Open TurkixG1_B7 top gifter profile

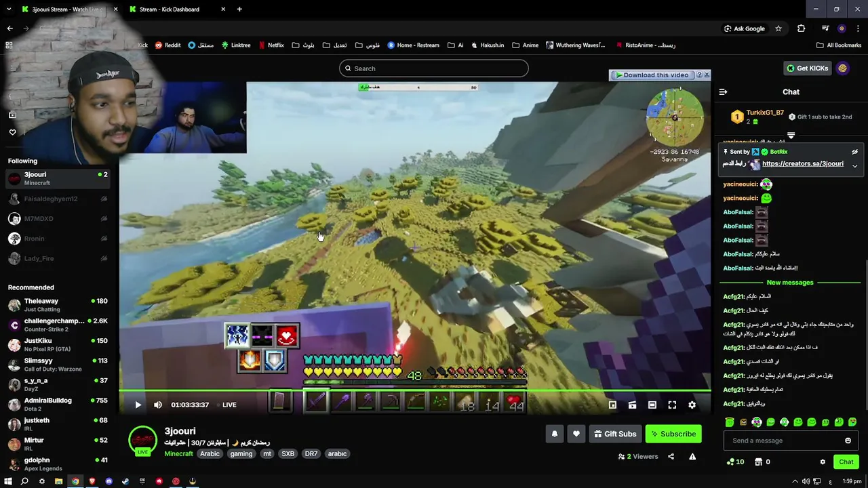[765, 113]
